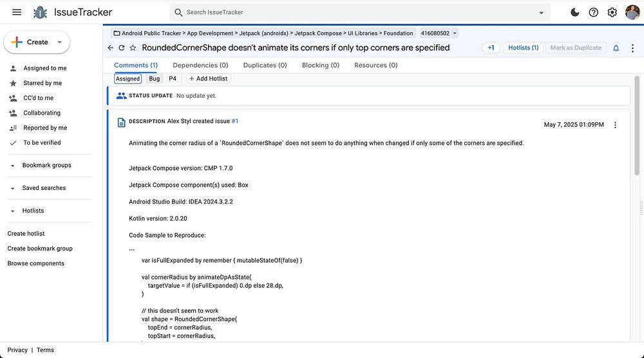The width and height of the screenshot is (644, 358).
Task: Click Jetpack (androidx) breadcrumb
Action: tap(263, 33)
